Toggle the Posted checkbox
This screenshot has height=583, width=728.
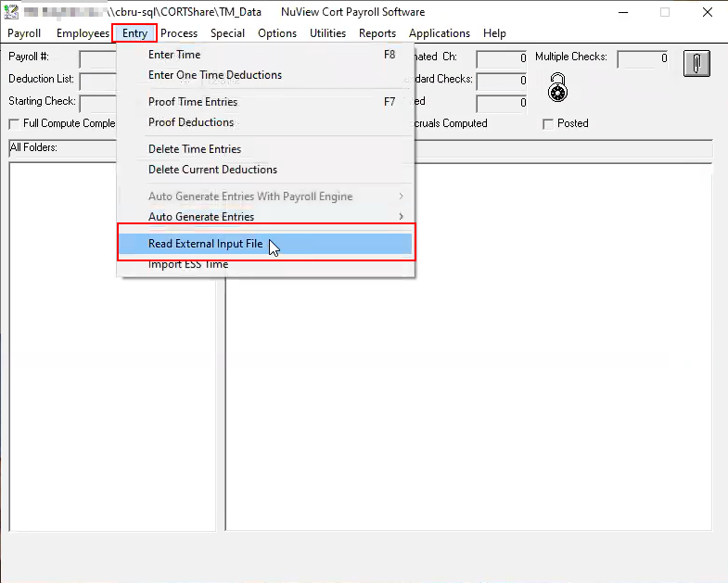[548, 124]
